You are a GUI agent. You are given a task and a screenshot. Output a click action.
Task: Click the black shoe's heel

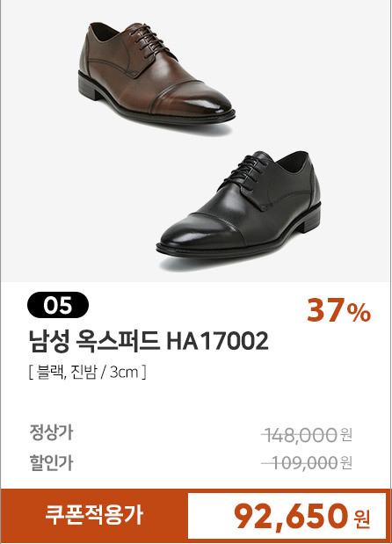(x=308, y=222)
